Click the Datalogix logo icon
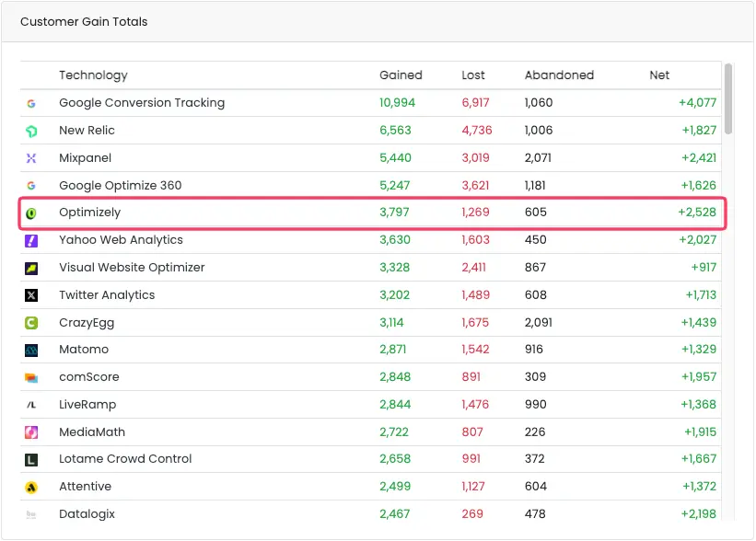The height and width of the screenshot is (541, 756). (31, 514)
